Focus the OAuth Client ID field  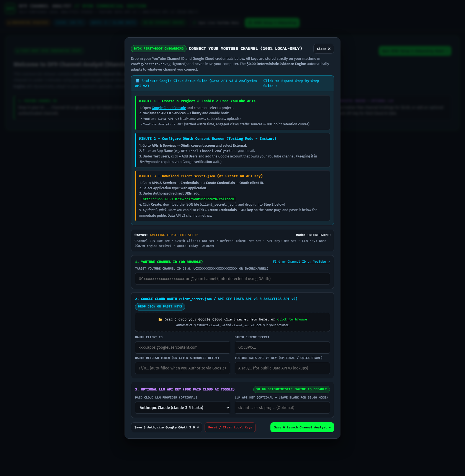182,347
